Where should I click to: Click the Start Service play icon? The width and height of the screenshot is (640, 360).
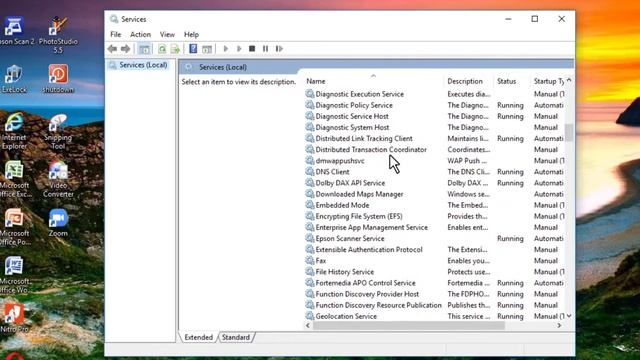226,49
